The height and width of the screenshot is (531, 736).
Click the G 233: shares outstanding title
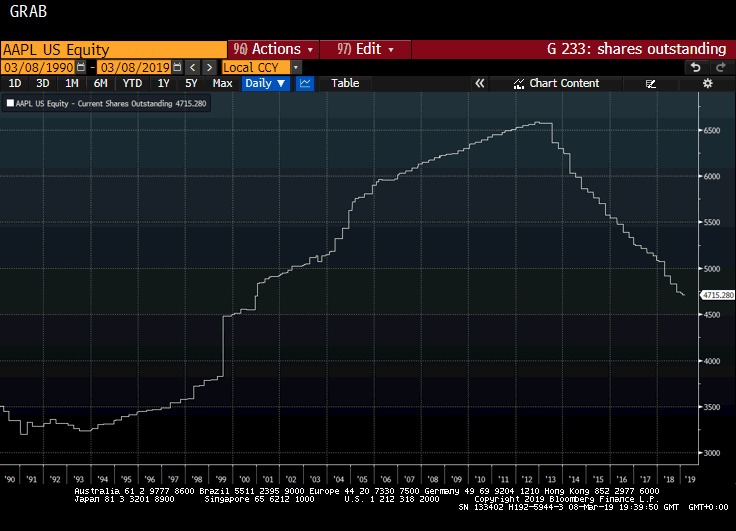coord(636,49)
